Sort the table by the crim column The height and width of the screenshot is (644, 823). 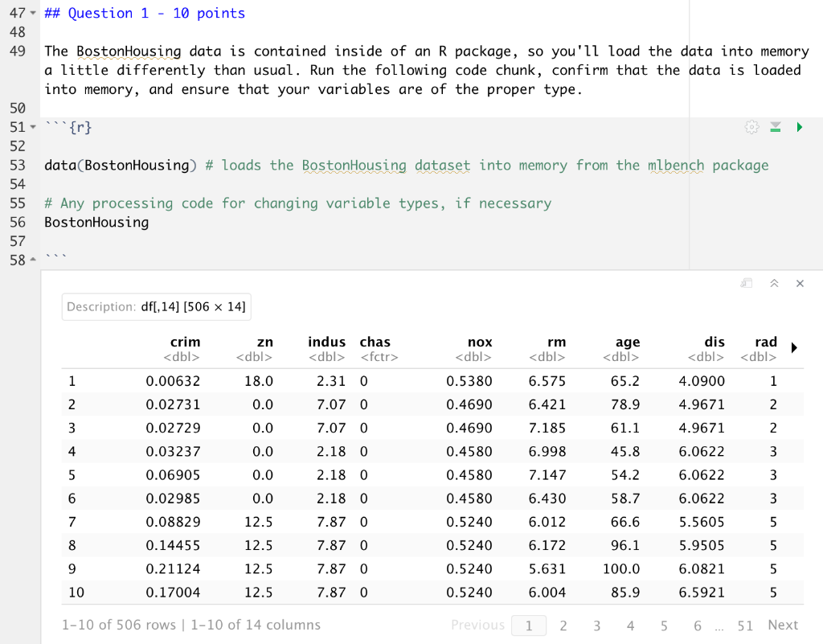tap(186, 342)
